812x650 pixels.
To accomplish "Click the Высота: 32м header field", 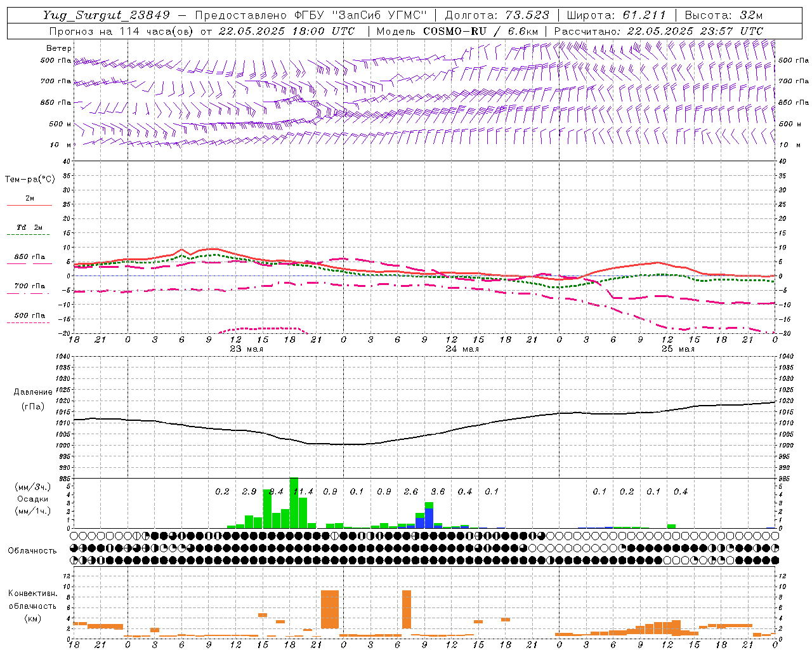I will pos(724,15).
